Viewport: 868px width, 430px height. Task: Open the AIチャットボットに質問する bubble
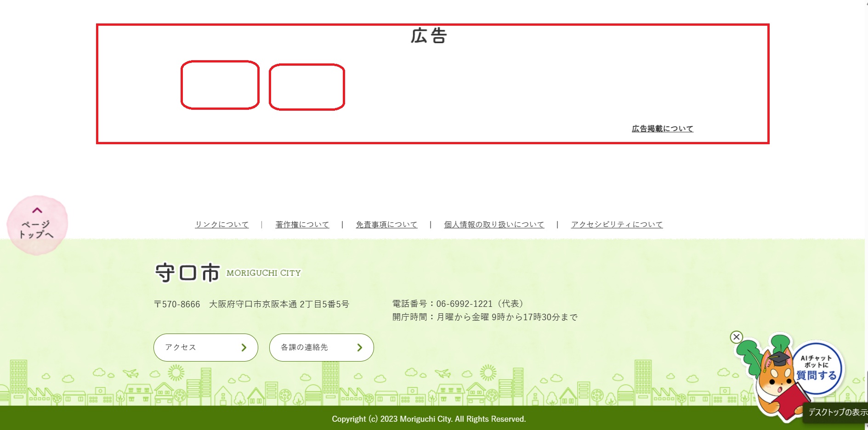(817, 368)
